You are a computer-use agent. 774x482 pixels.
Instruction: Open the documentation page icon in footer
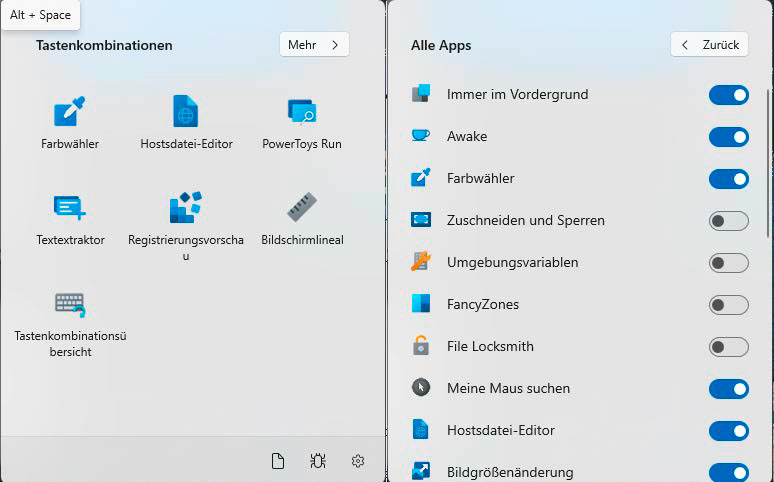[278, 461]
